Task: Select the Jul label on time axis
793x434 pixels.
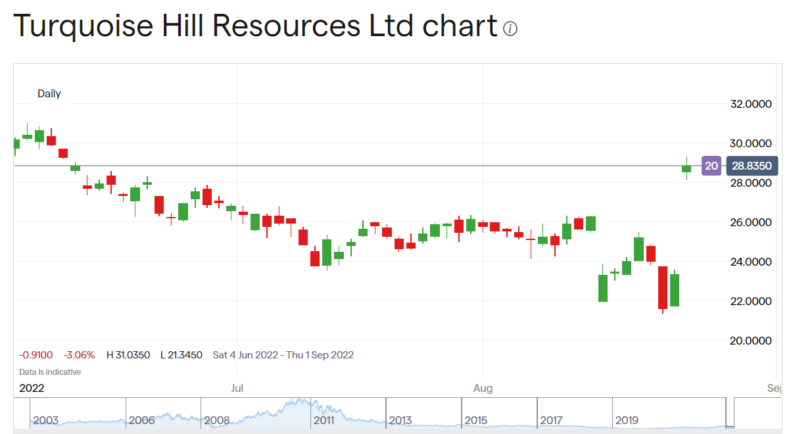Action: pos(237,388)
